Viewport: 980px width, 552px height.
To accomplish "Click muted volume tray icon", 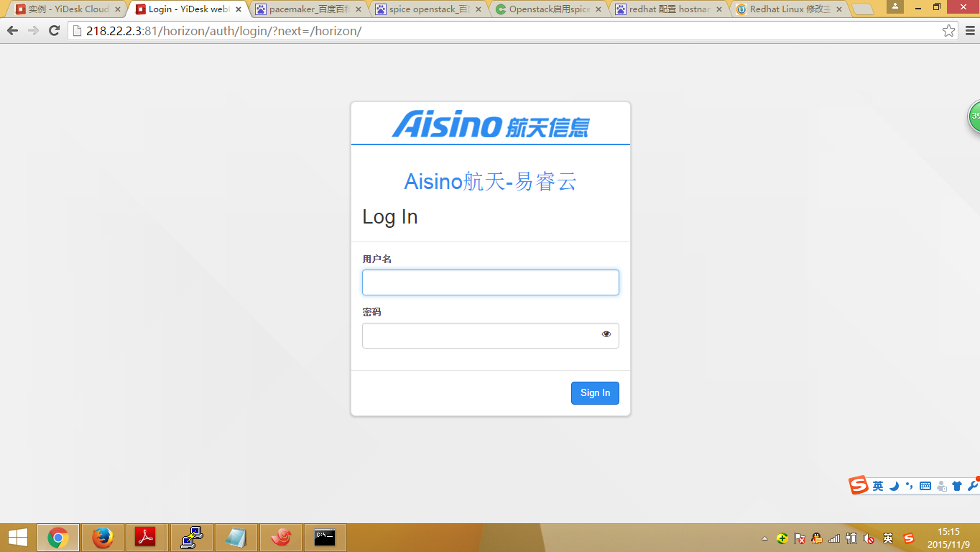I will tap(869, 538).
